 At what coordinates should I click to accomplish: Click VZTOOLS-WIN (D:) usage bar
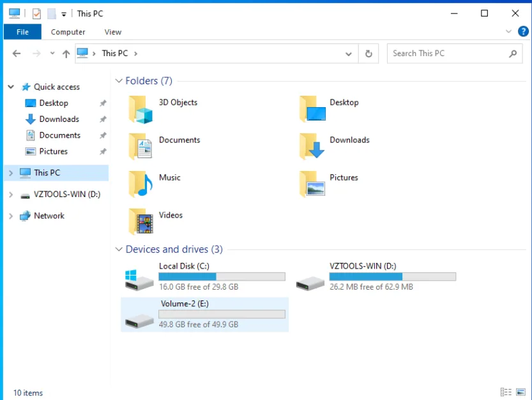(393, 277)
